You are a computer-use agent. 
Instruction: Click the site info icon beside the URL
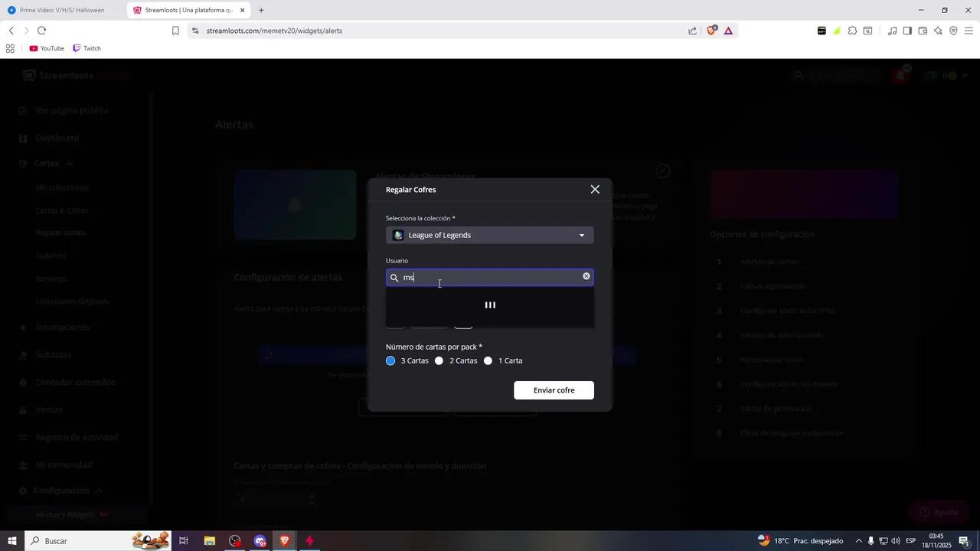(195, 31)
